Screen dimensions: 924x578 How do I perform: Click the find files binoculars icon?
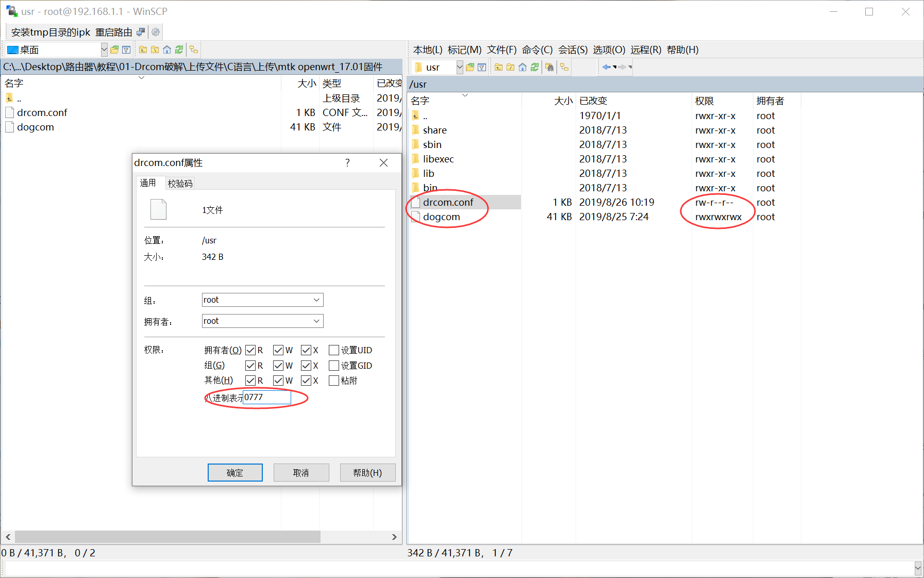click(x=549, y=67)
